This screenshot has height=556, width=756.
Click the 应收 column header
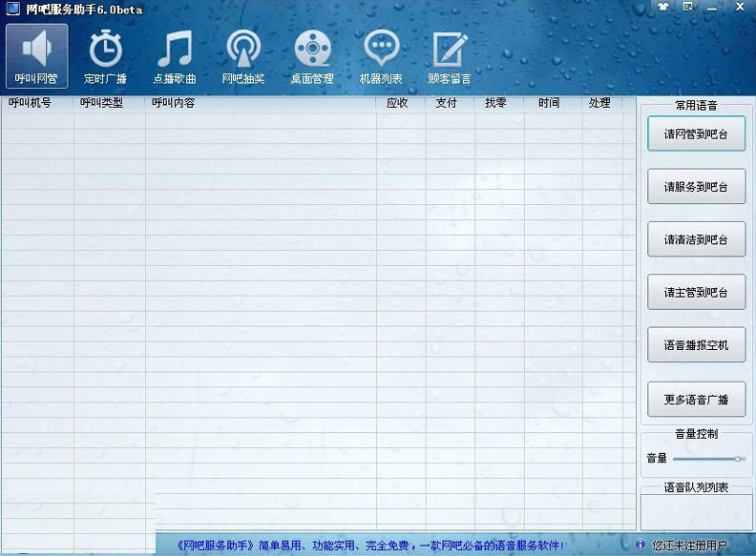point(401,103)
